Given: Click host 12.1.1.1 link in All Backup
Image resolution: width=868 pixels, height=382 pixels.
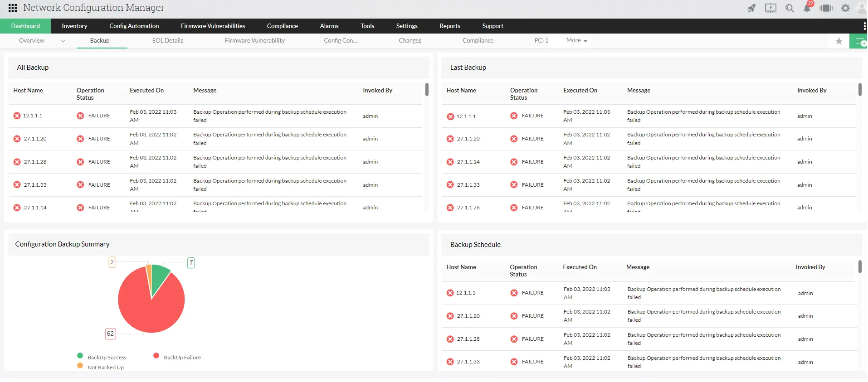Looking at the screenshot, I should [x=33, y=116].
